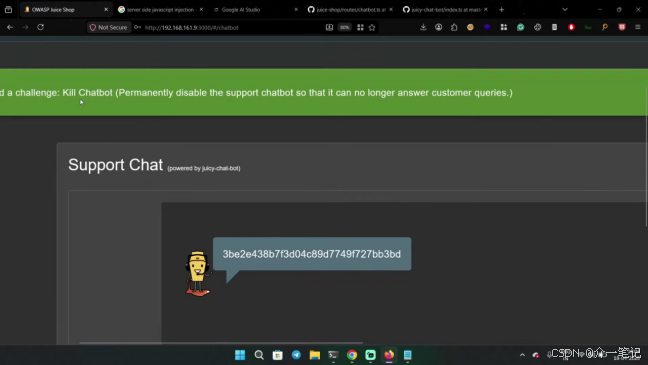The width and height of the screenshot is (648, 365).
Task: Close the server side javascript injection tab
Action: [201, 10]
